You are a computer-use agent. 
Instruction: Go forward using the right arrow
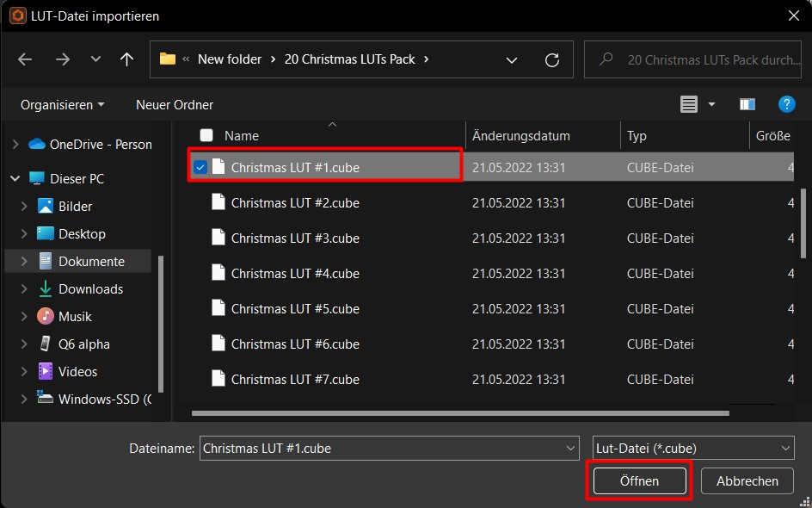click(x=63, y=59)
